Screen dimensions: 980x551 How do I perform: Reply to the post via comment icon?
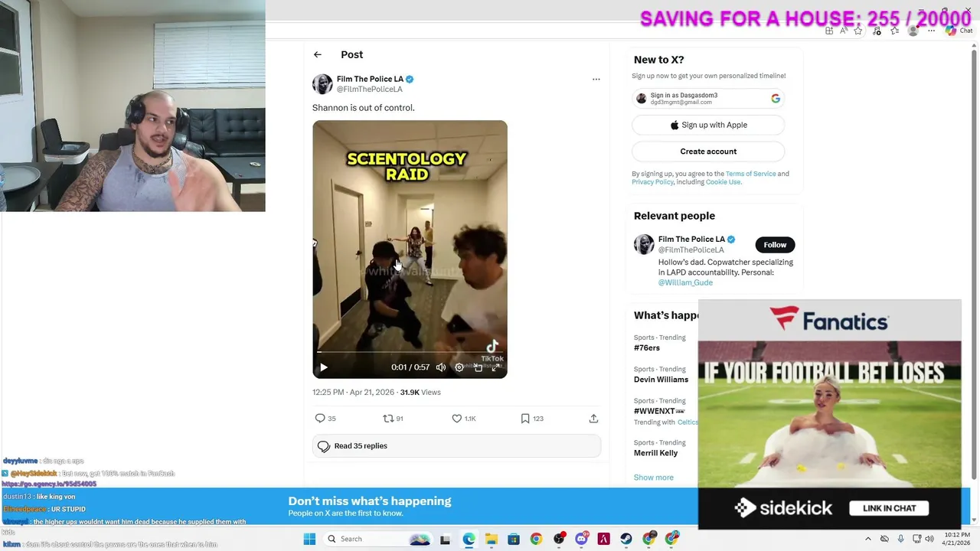pos(320,418)
